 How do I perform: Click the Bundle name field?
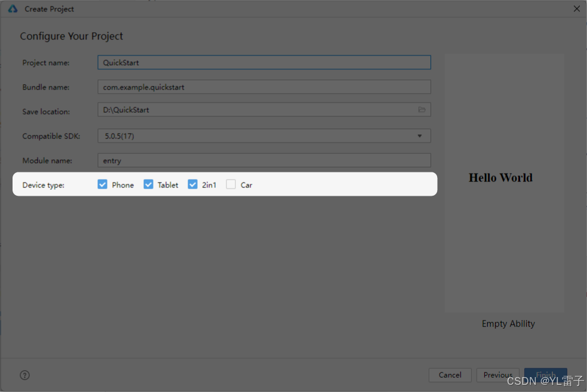265,87
